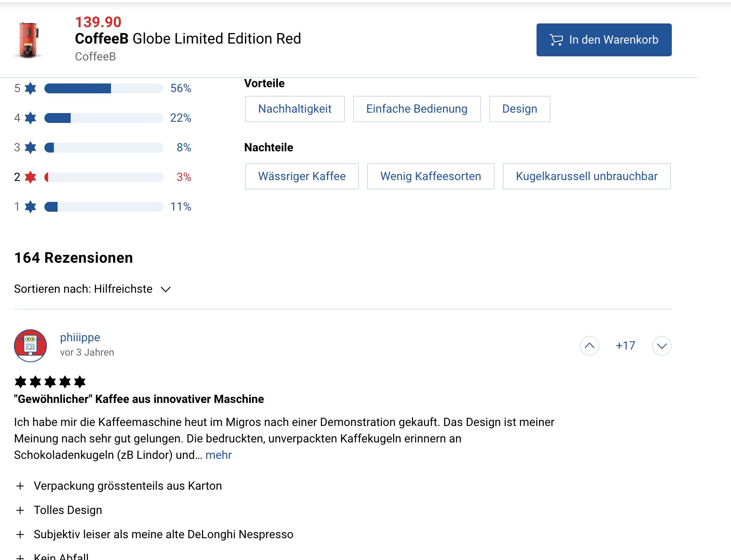Click the upvote arrow on phiiippe's review
This screenshot has height=560, width=731.
point(589,346)
